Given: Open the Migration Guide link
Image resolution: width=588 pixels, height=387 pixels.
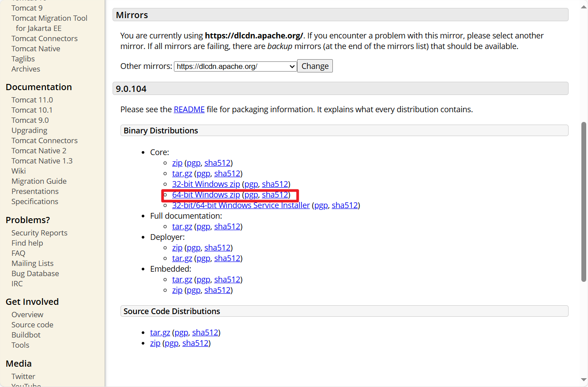Looking at the screenshot, I should click(39, 181).
